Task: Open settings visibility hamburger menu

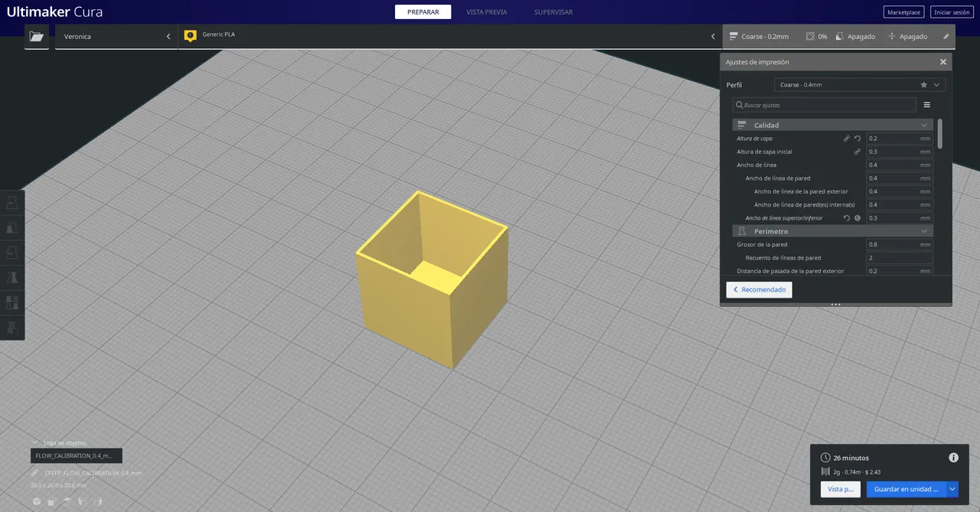Action: pos(926,105)
